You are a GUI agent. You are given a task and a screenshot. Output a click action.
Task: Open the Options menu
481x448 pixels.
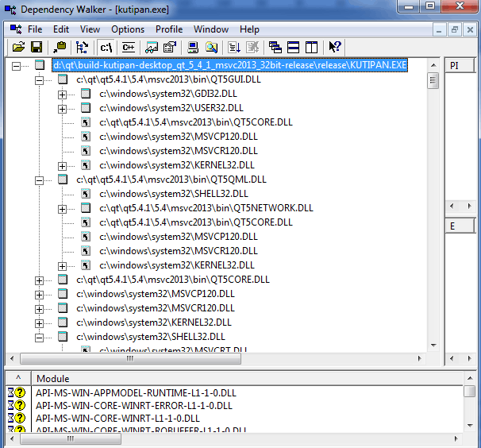coord(128,29)
